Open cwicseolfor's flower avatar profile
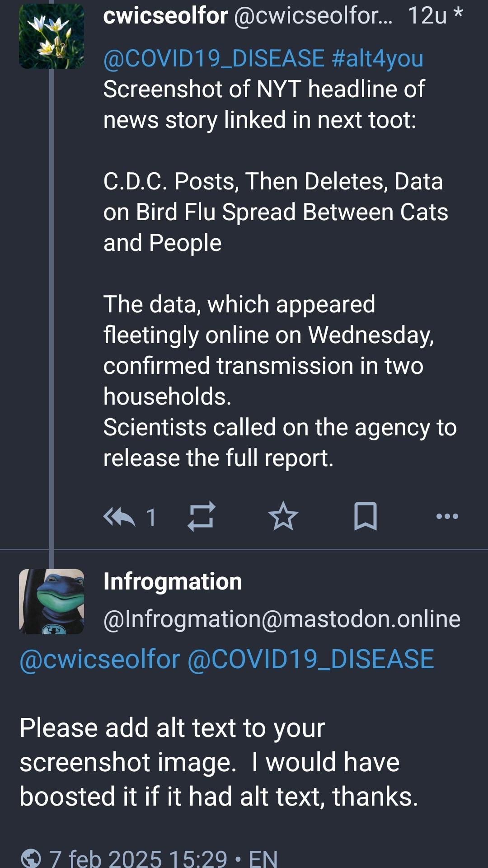 pyautogui.click(x=52, y=36)
